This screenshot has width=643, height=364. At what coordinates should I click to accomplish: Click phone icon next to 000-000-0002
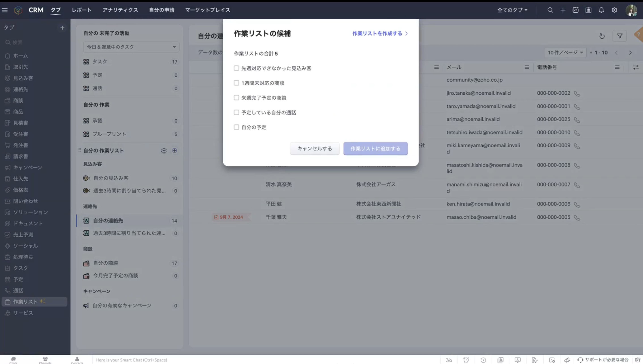(x=577, y=93)
